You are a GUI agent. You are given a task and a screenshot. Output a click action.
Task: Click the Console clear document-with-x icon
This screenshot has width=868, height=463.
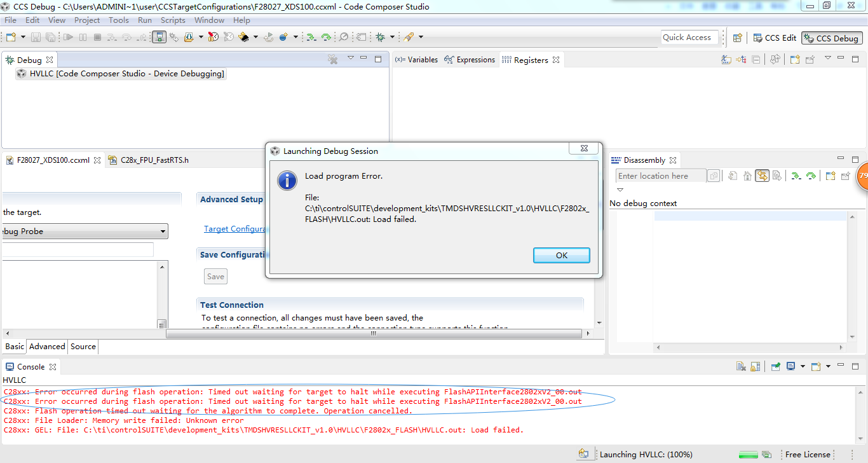point(741,366)
